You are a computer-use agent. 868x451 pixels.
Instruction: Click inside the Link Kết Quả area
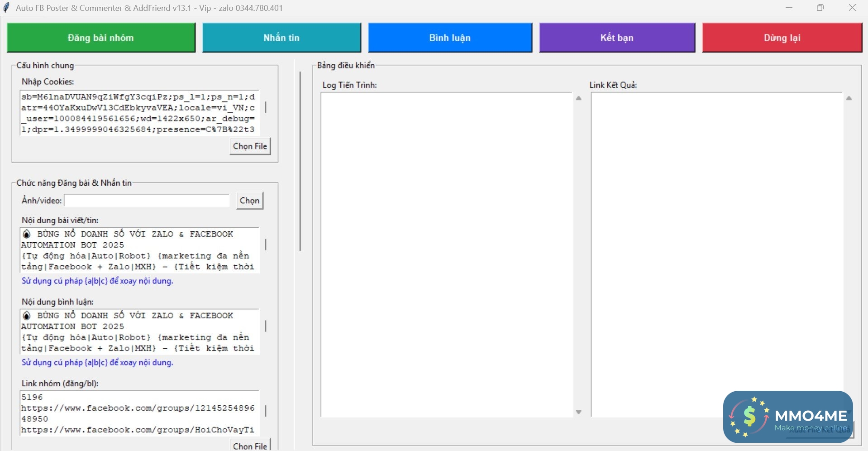pyautogui.click(x=717, y=254)
